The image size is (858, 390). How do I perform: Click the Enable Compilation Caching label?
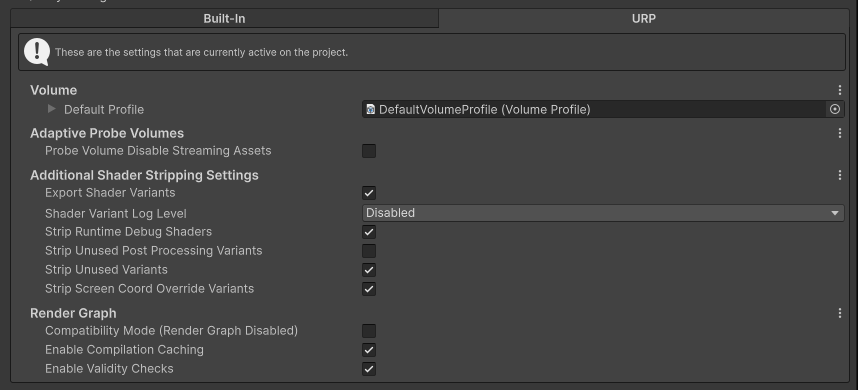[x=124, y=350]
